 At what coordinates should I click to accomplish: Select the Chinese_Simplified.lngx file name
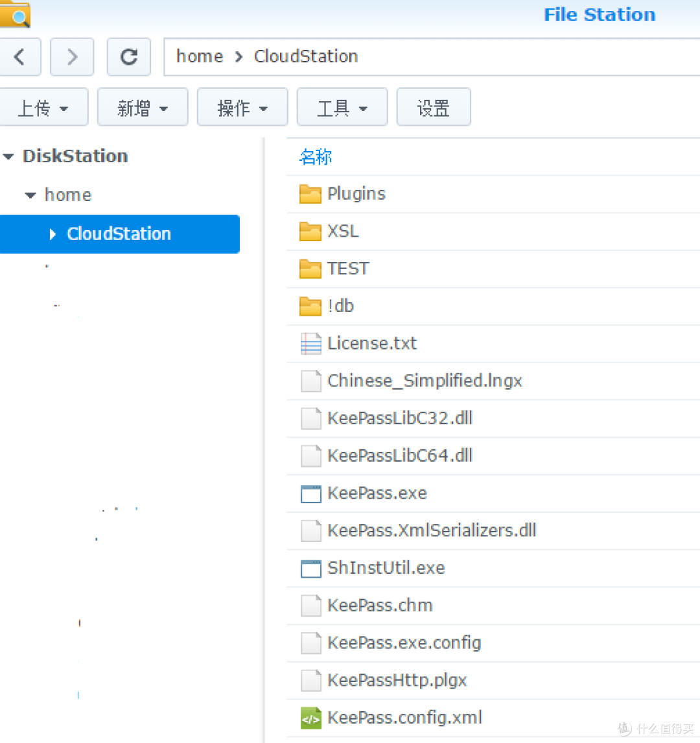[x=425, y=381]
